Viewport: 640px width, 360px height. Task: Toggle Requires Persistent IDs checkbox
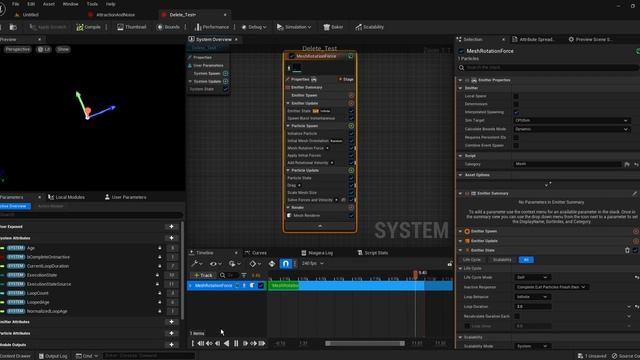(x=516, y=138)
